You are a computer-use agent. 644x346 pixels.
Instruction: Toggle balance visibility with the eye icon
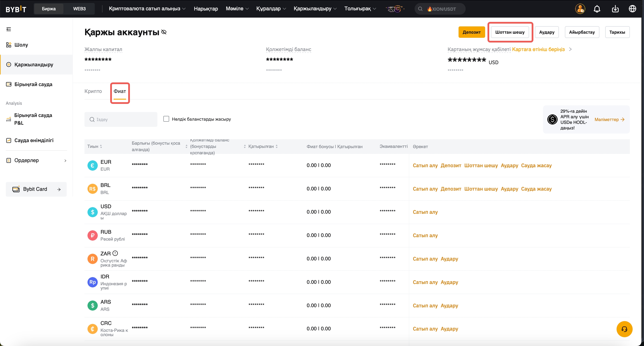pos(164,32)
